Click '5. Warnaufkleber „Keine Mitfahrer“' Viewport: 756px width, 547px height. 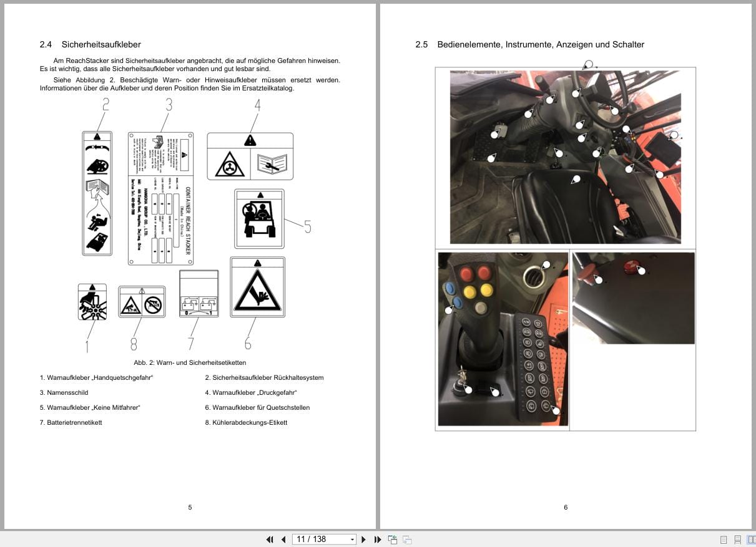(90, 407)
